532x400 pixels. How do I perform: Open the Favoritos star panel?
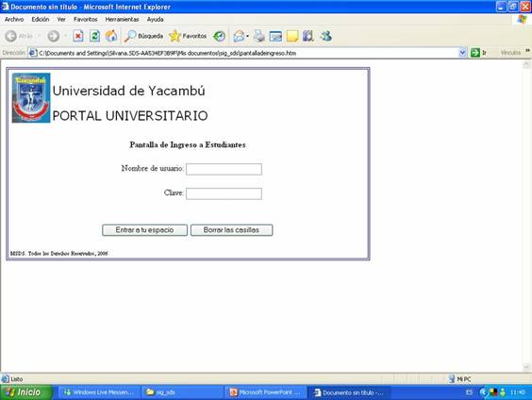pos(188,36)
